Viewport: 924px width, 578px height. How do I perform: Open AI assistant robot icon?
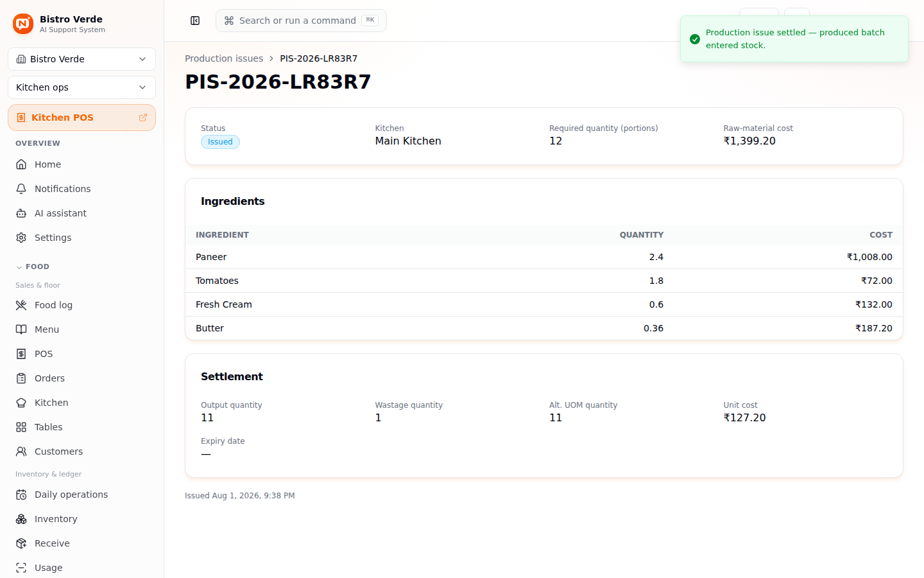[x=21, y=213]
